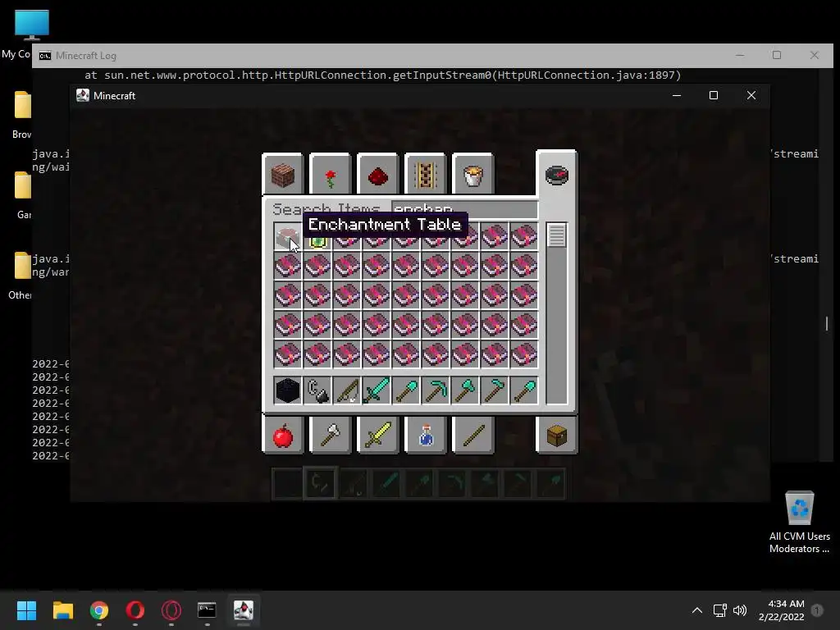This screenshot has height=630, width=840.
Task: Maximize the Minecraft game window
Action: tap(714, 95)
